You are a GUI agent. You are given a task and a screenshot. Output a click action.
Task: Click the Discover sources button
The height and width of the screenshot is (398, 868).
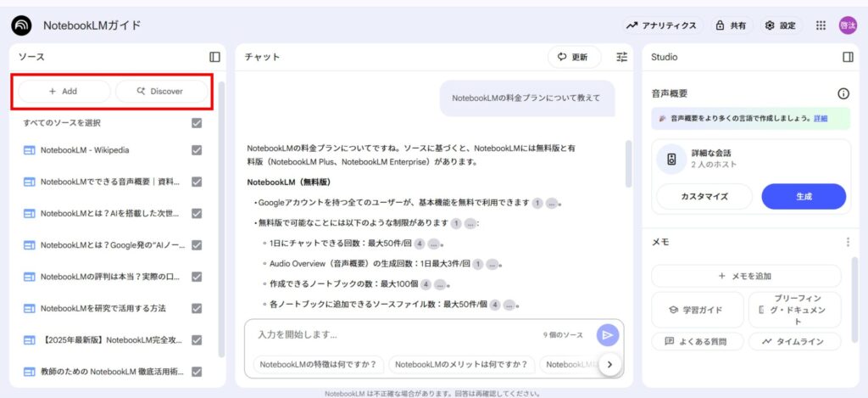pos(162,92)
